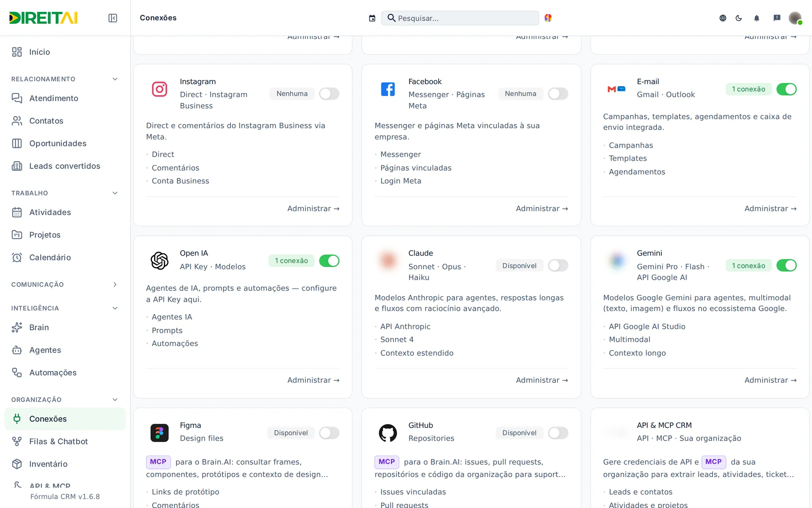Open Filas & Chatbot in sidebar

pyautogui.click(x=65, y=442)
